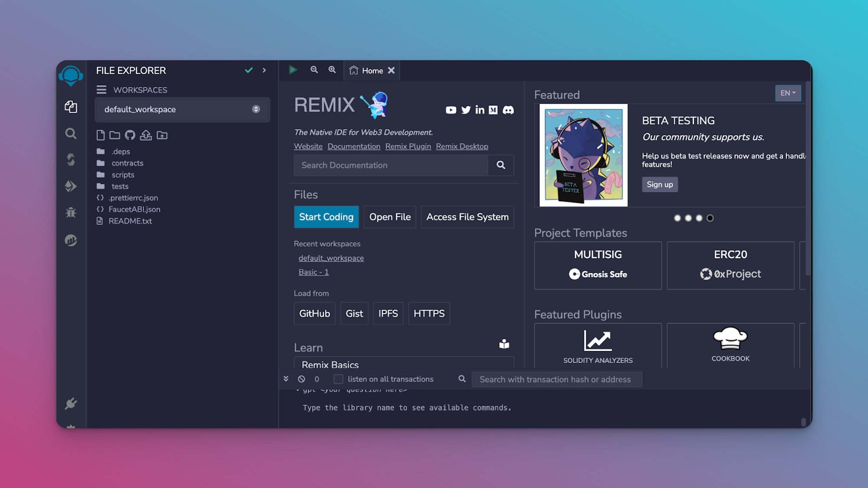Publish to GitHub gist icon

[x=130, y=135]
